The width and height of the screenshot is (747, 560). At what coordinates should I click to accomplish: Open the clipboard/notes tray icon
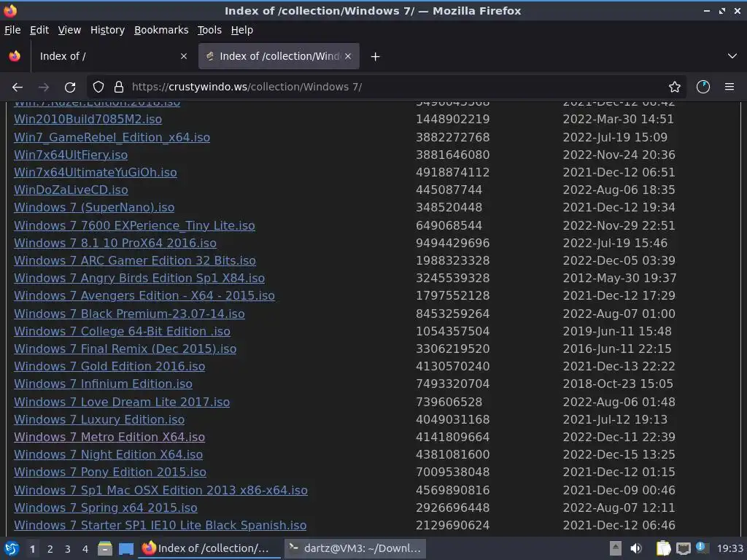click(663, 548)
